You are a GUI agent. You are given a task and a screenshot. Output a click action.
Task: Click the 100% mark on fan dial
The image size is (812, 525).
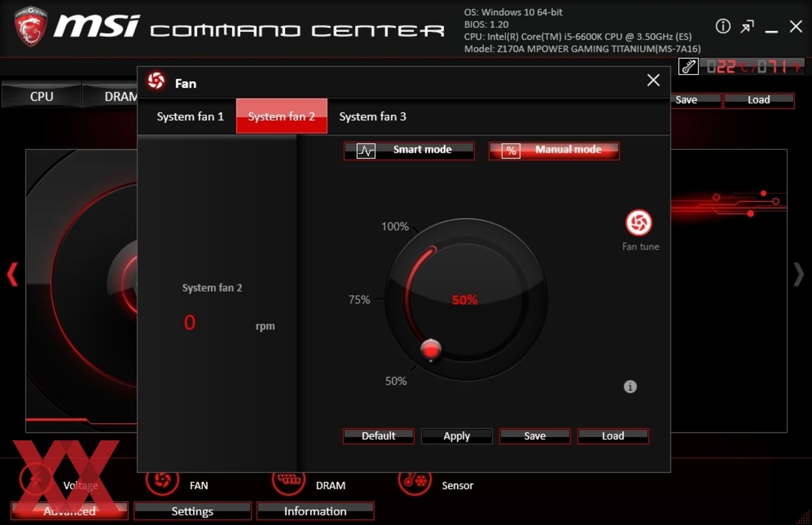(x=395, y=227)
